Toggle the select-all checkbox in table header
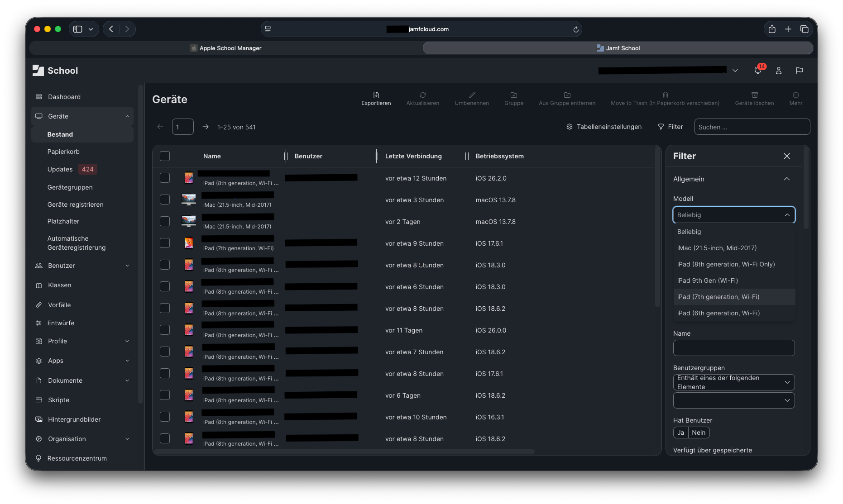Screen dimensions: 843x504 tap(165, 156)
